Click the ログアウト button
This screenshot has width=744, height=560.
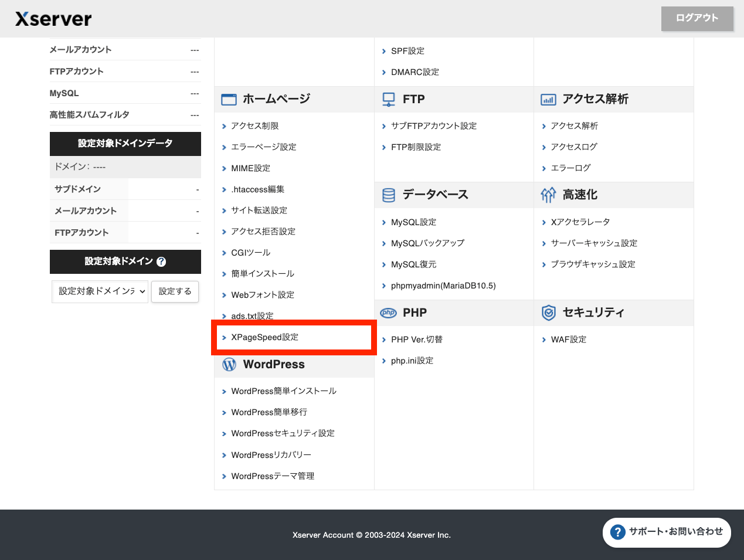697,18
